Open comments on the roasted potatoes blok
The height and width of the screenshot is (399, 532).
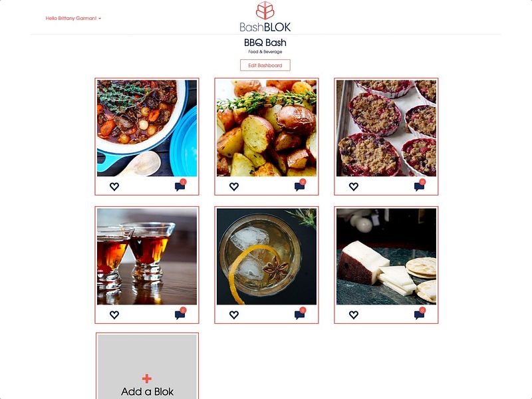(300, 186)
